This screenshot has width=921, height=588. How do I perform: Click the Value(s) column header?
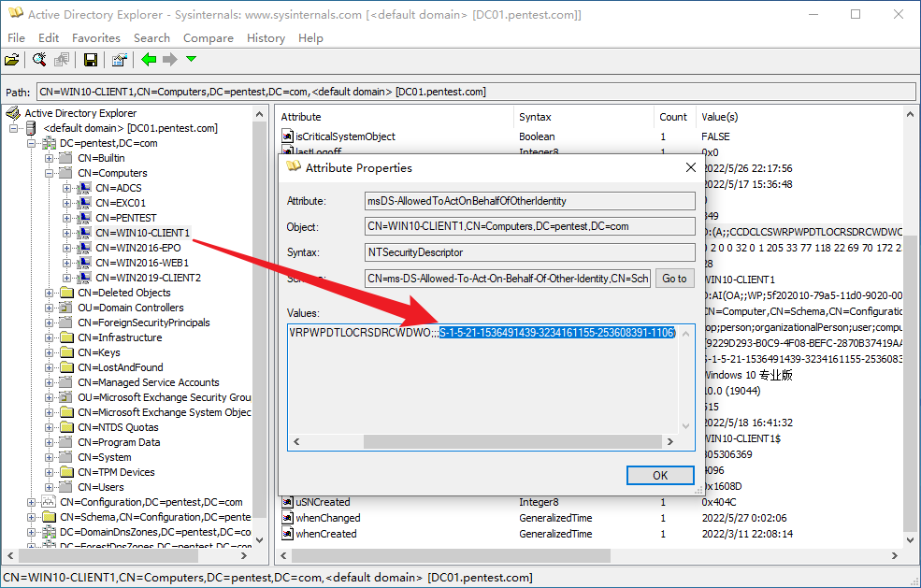coord(799,117)
